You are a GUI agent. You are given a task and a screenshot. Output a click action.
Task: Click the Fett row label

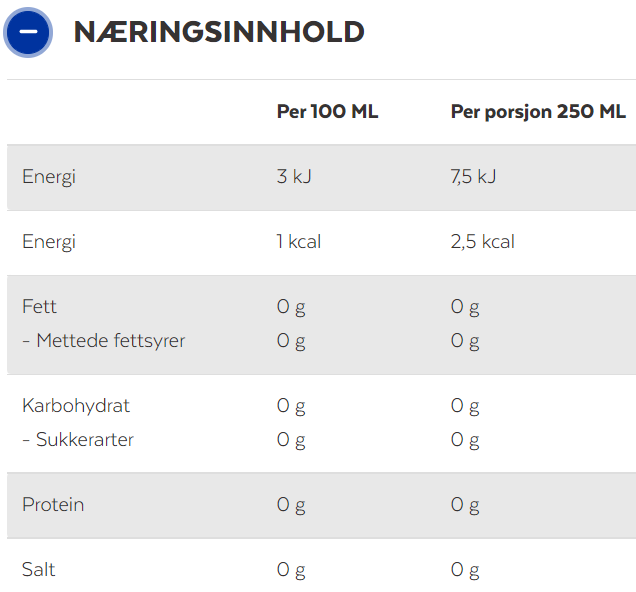[x=39, y=307]
